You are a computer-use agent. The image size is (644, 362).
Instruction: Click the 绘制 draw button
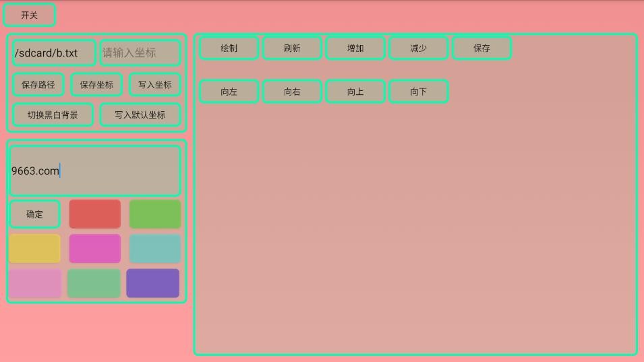click(229, 49)
